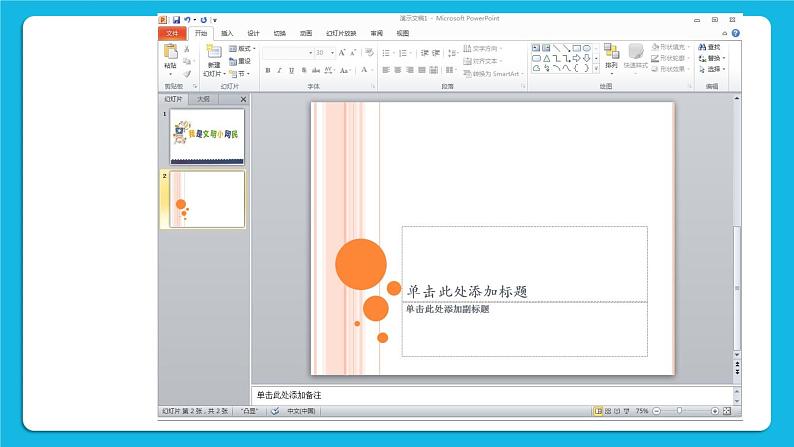Click the Clear Formatting icon
794x447 pixels.
[x=369, y=53]
